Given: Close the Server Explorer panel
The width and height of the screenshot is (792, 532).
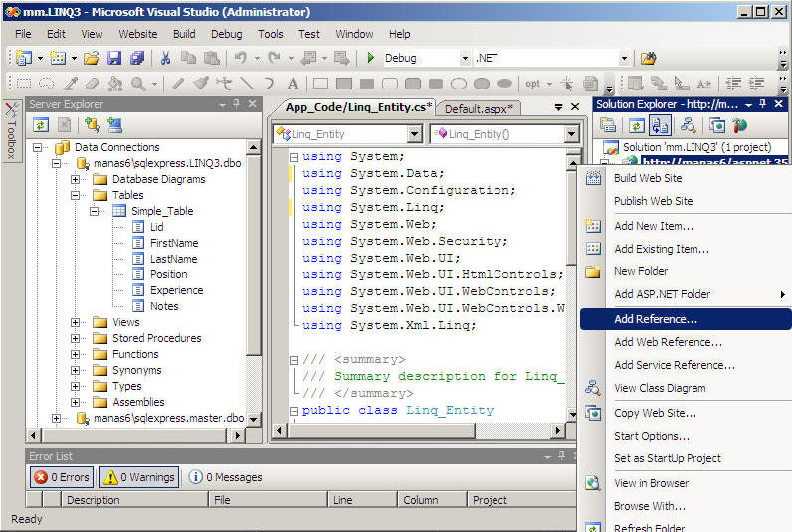Looking at the screenshot, I should tap(252, 104).
